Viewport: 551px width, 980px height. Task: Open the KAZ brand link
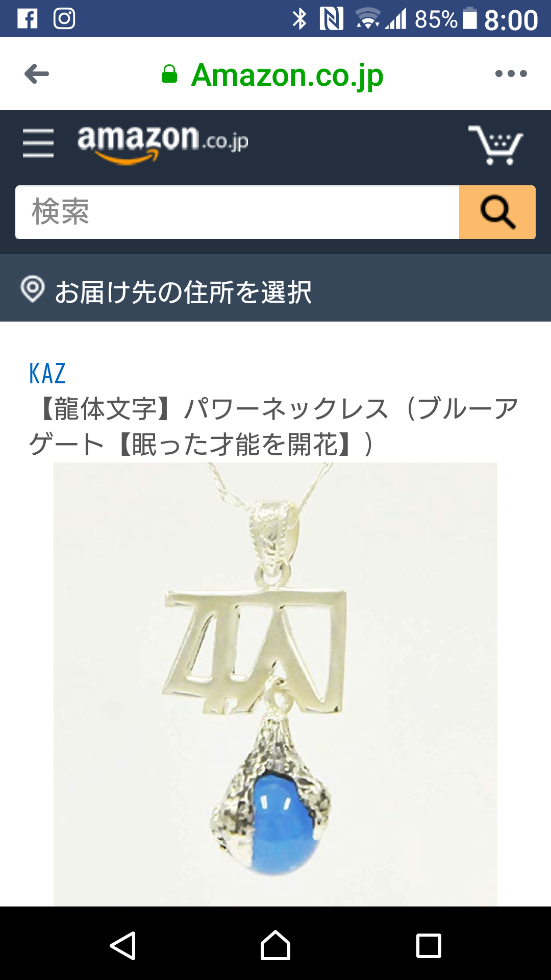[x=47, y=374]
